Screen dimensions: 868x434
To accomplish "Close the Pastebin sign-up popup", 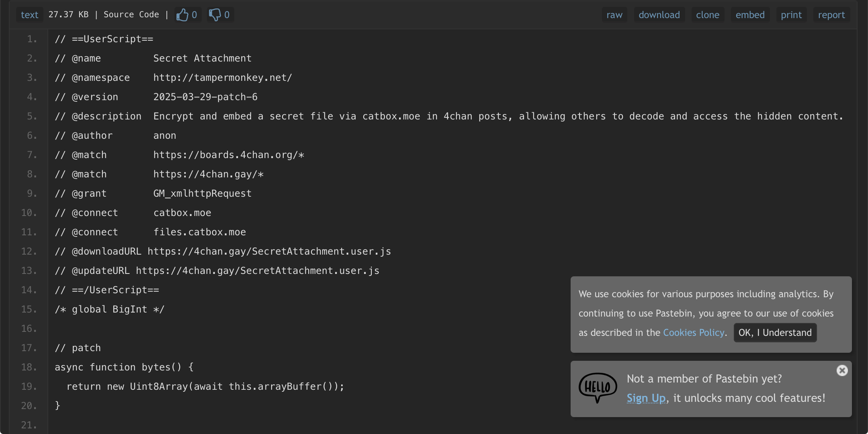I will click(x=842, y=370).
